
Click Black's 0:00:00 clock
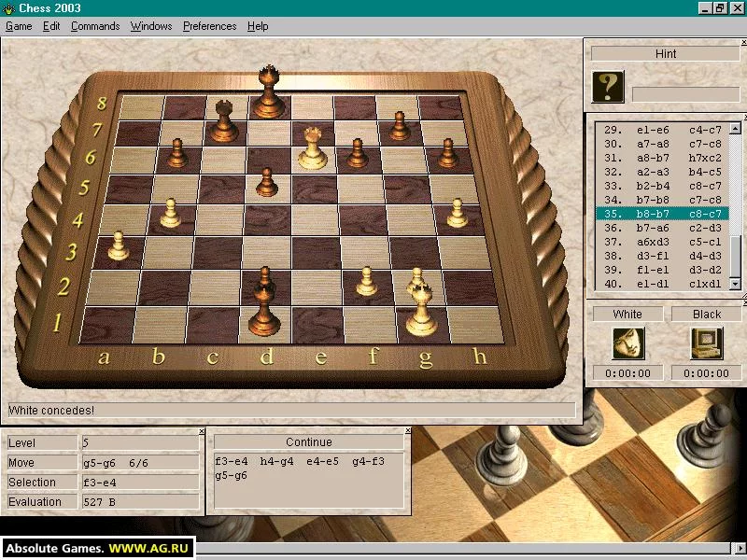(707, 372)
